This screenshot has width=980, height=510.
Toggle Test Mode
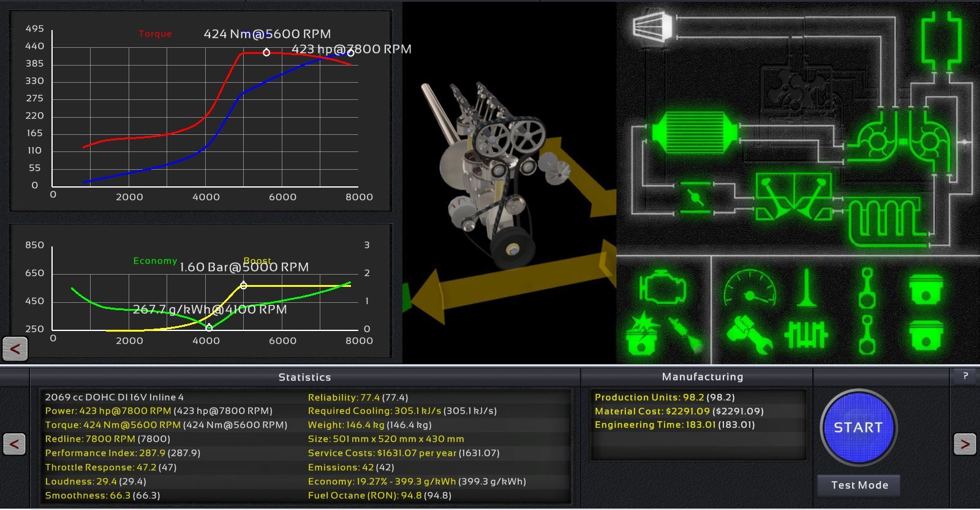click(859, 485)
